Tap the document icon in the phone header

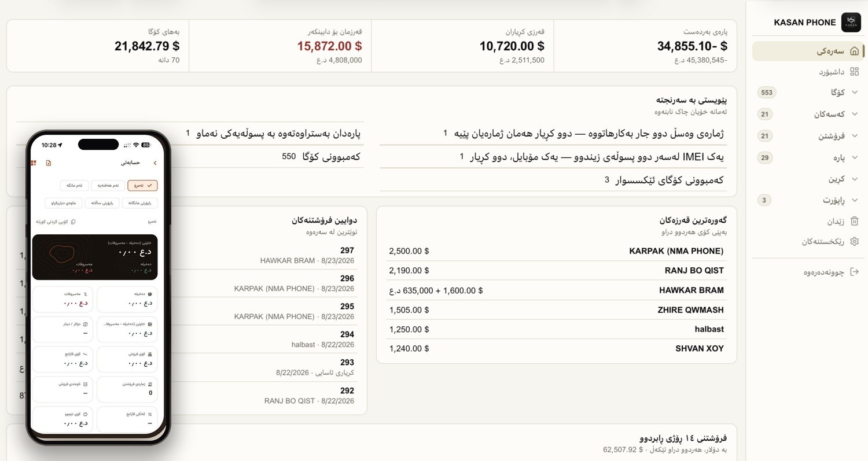coord(49,163)
